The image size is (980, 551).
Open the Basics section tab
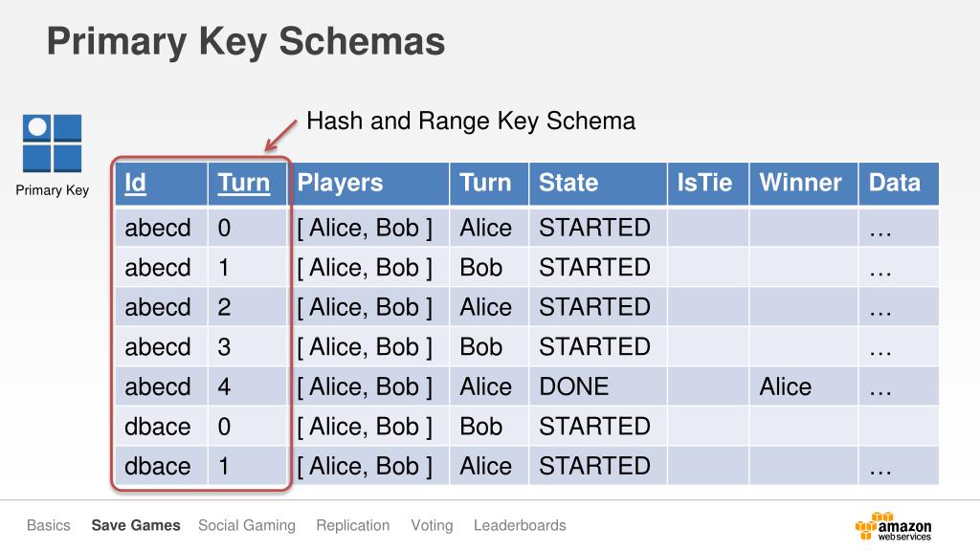coord(48,525)
